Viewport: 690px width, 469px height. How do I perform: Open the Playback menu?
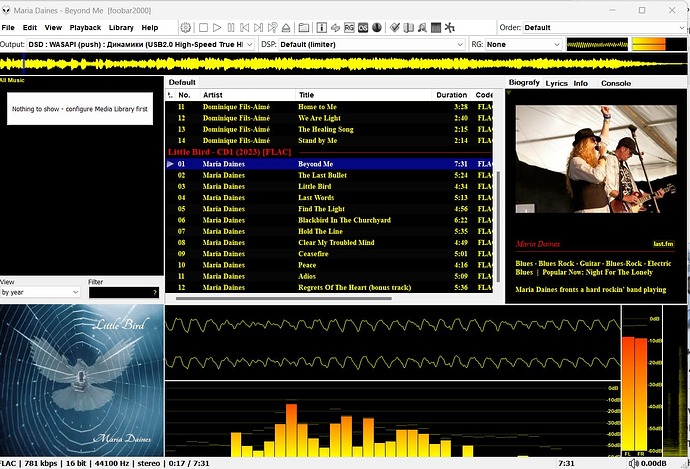85,28
